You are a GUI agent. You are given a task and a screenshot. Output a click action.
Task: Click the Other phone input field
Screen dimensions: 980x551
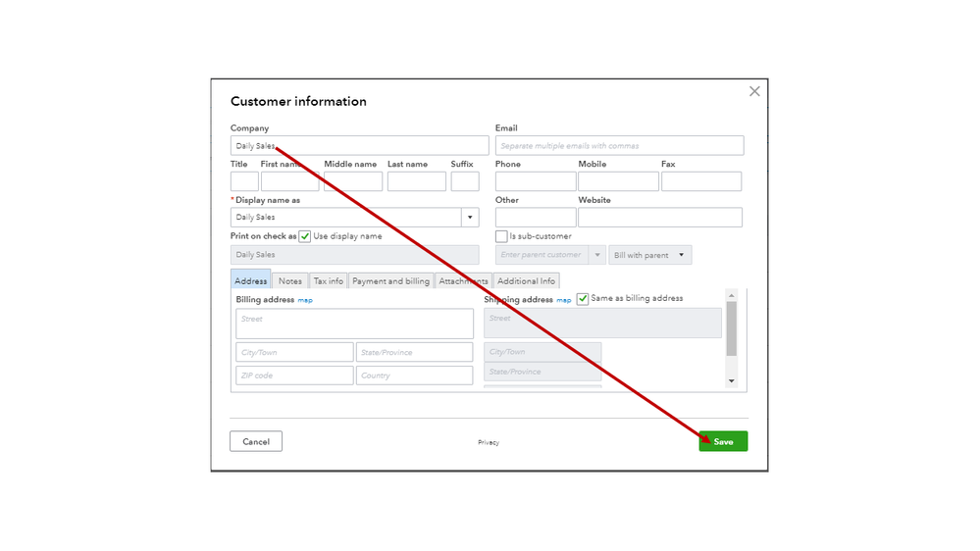click(x=536, y=218)
